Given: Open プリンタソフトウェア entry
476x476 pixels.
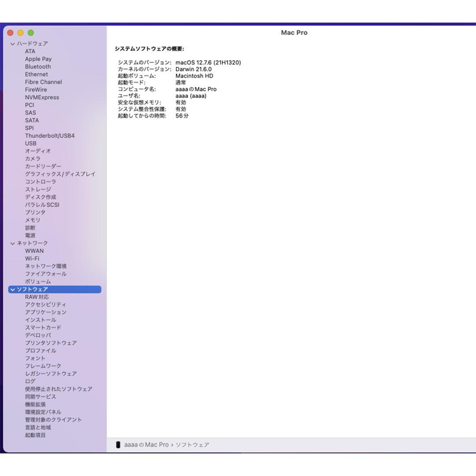Looking at the screenshot, I should pos(51,343).
